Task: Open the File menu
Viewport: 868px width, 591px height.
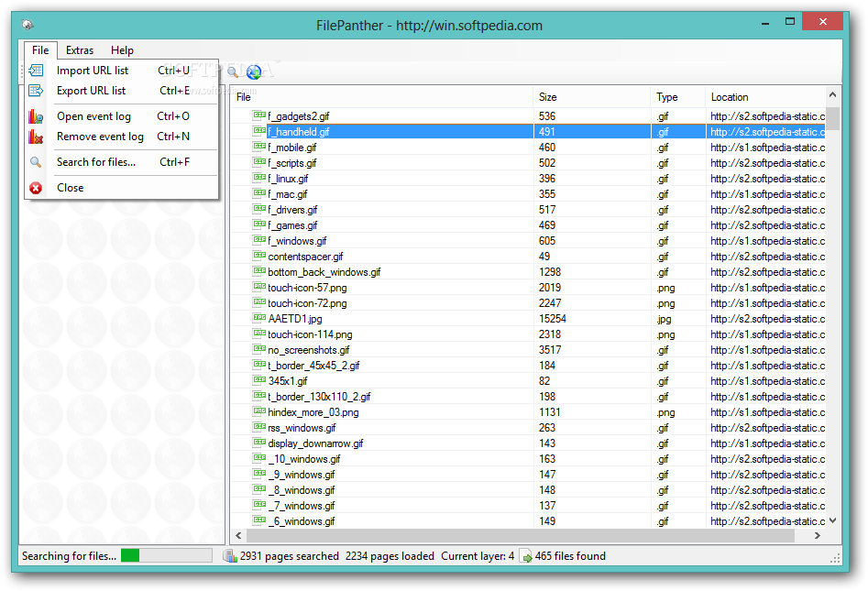Action: [40, 49]
